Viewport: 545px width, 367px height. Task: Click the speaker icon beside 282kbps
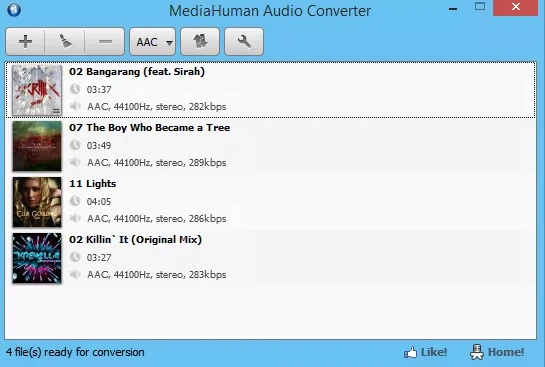coord(75,106)
